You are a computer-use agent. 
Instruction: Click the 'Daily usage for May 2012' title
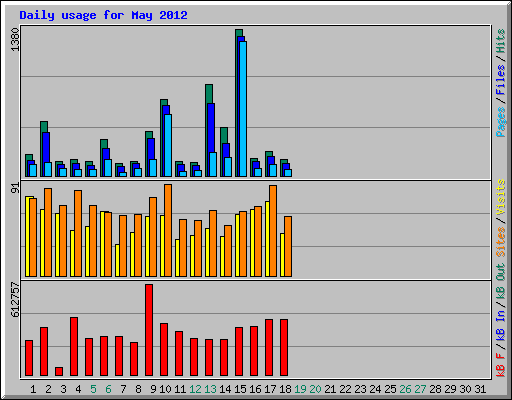(103, 15)
